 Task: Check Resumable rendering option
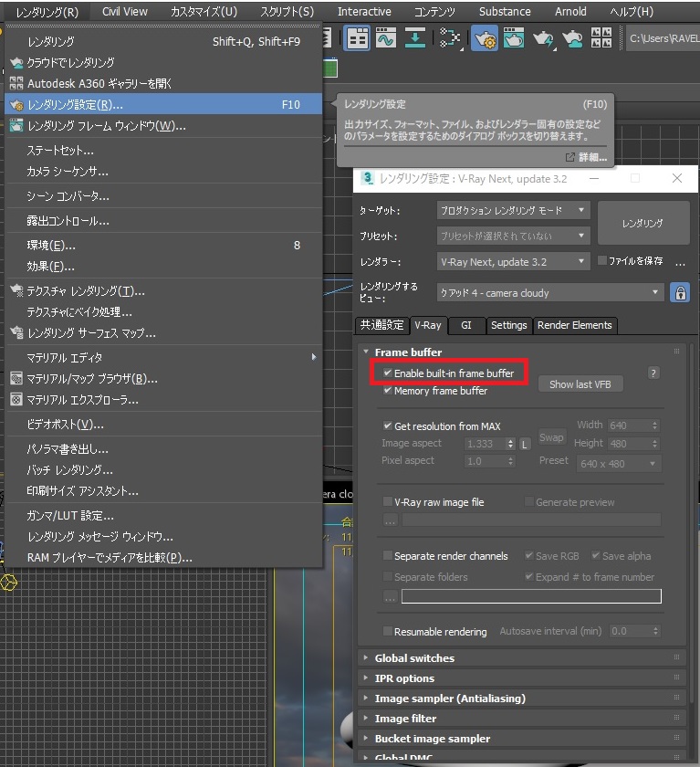(x=388, y=632)
